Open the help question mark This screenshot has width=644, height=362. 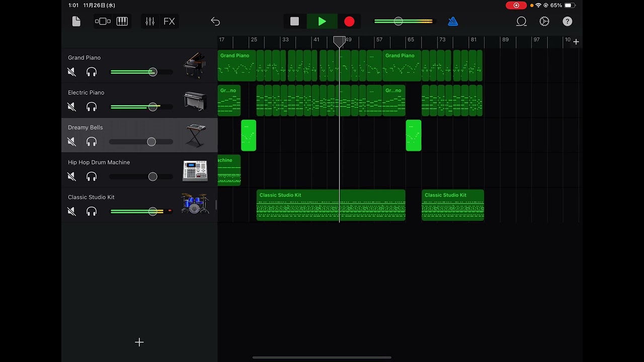click(x=567, y=21)
